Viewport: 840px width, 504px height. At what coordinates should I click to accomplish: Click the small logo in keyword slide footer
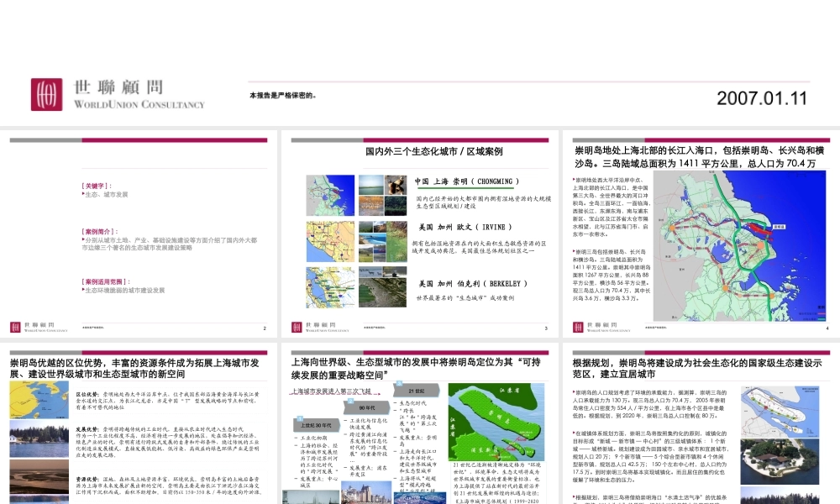click(x=15, y=327)
